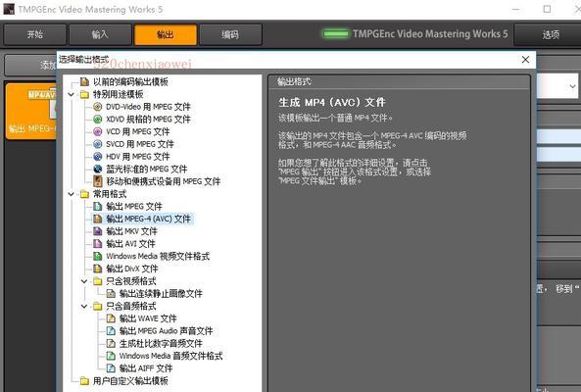The height and width of the screenshot is (392, 581).
Task: Click the mobile and portable device MPEG icon
Action: (97, 181)
